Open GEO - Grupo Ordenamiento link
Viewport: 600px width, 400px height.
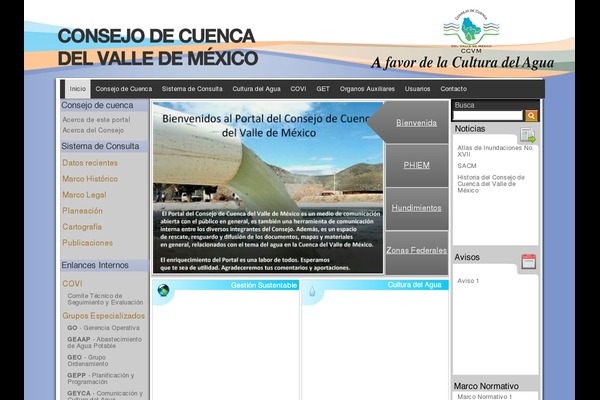click(x=88, y=361)
